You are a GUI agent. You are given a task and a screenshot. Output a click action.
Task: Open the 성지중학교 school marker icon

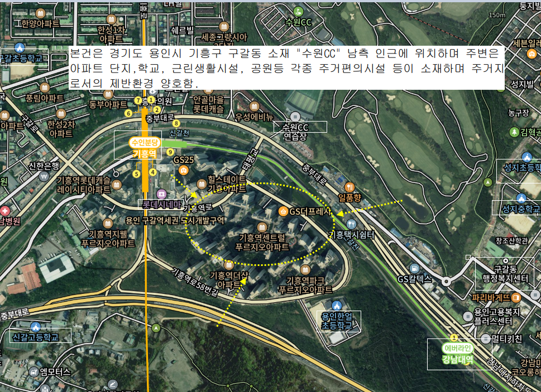click(521, 198)
